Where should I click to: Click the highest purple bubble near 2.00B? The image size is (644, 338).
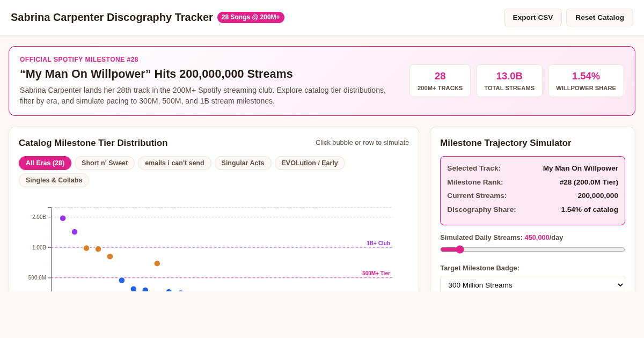coord(63,218)
